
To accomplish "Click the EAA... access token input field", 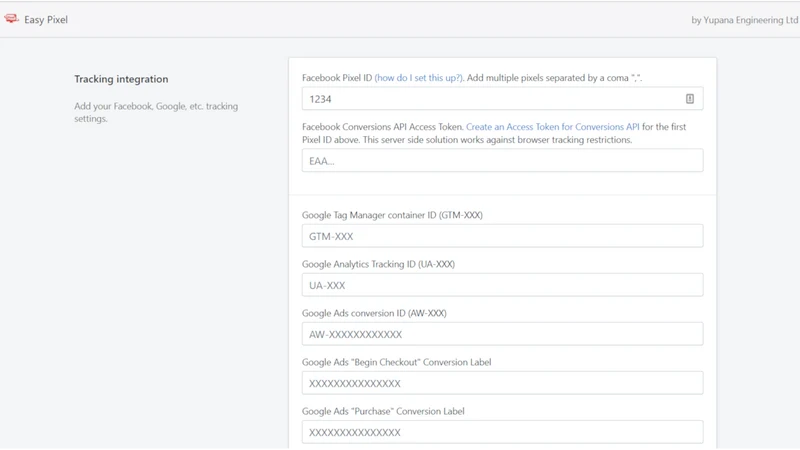I will tap(502, 161).
